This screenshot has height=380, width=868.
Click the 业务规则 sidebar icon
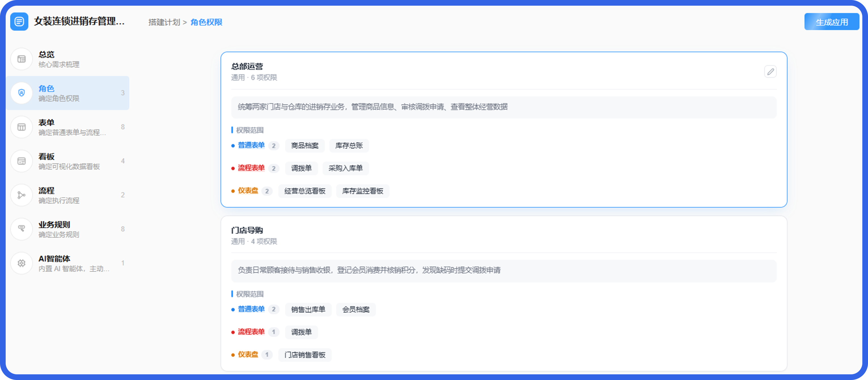[22, 229]
